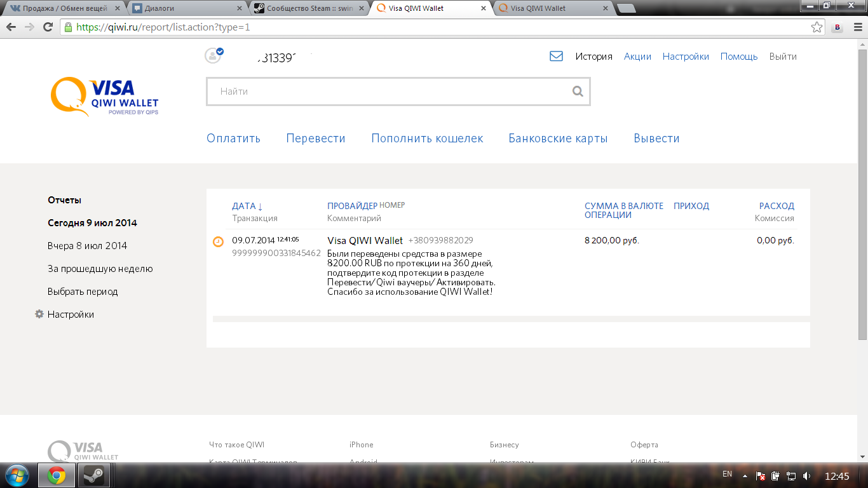
Task: Click transaction number 999999900331845462
Action: click(276, 253)
